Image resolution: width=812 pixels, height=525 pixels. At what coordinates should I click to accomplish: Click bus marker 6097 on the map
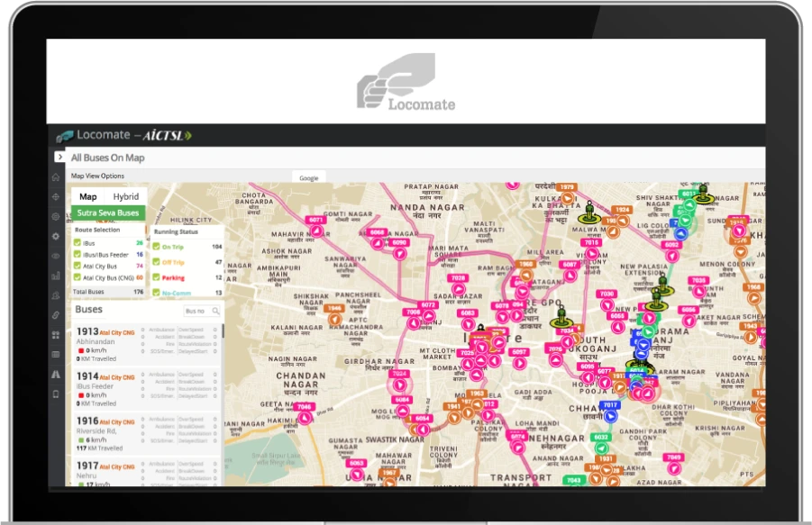coord(519,358)
